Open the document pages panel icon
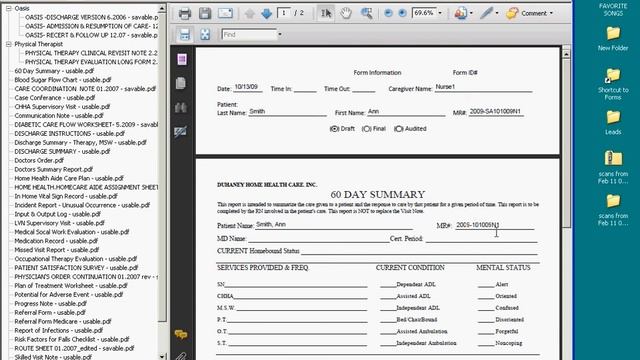Viewport: 640px width, 360px height. pos(181,83)
